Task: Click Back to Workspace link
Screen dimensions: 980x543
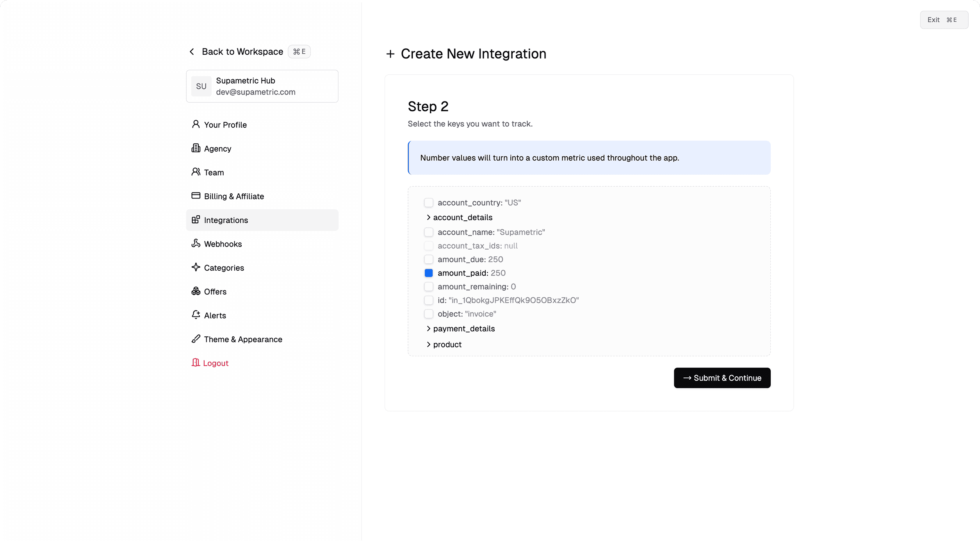Action: 242,52
